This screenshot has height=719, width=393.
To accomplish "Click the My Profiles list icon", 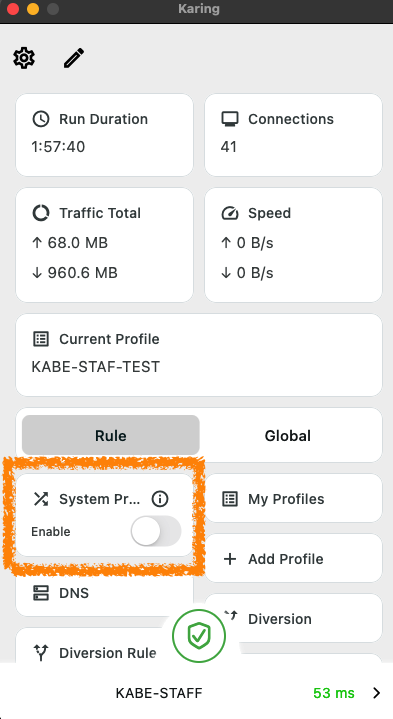I will click(230, 499).
